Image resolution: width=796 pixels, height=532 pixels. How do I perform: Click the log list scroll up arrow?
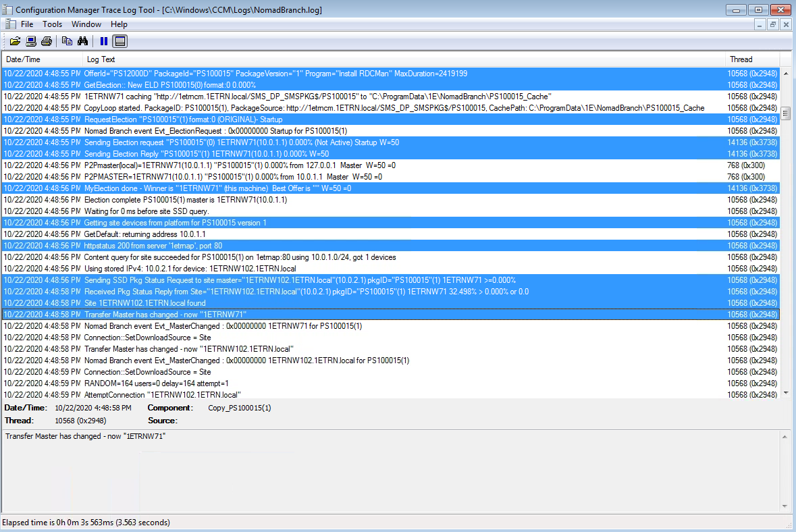pos(785,73)
